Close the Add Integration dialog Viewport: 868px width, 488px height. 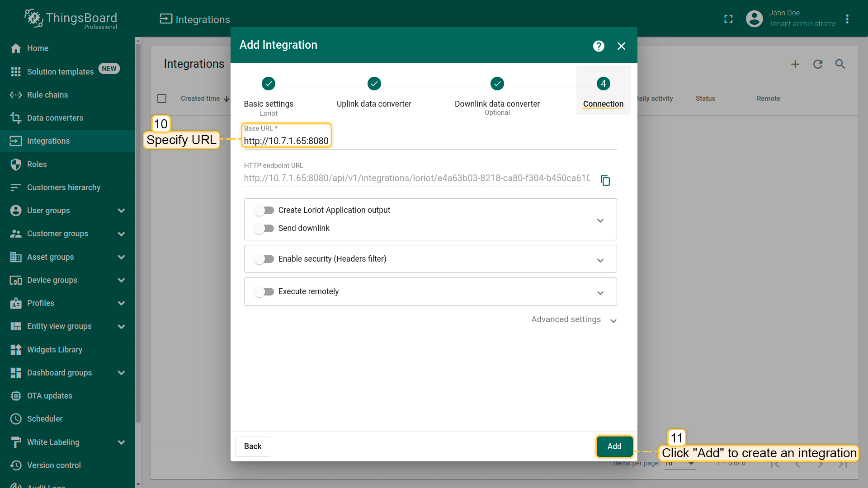pyautogui.click(x=621, y=46)
